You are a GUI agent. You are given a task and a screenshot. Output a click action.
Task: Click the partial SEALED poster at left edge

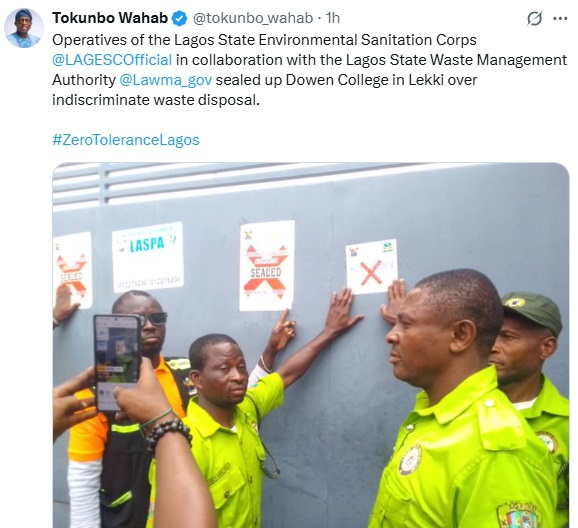72,270
